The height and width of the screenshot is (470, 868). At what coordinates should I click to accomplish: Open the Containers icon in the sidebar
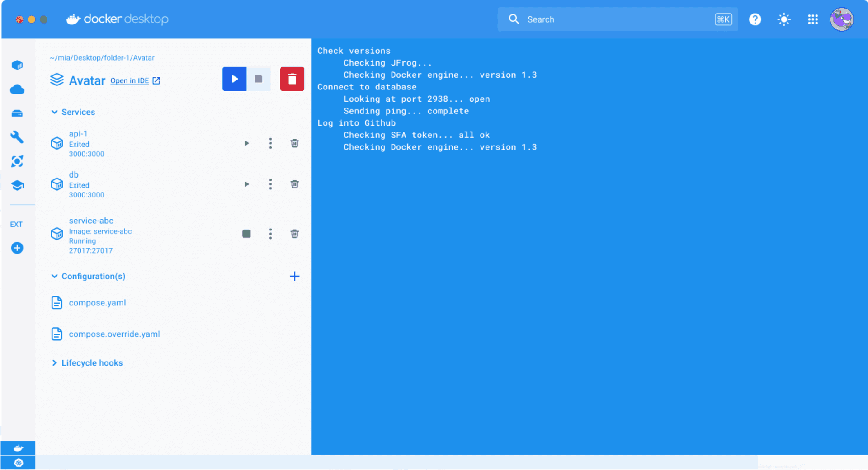tap(17, 65)
